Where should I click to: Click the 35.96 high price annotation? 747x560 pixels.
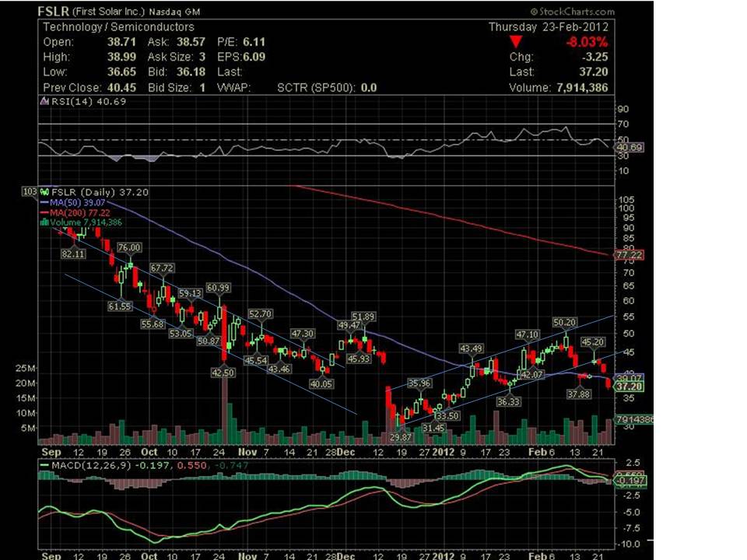tap(419, 383)
